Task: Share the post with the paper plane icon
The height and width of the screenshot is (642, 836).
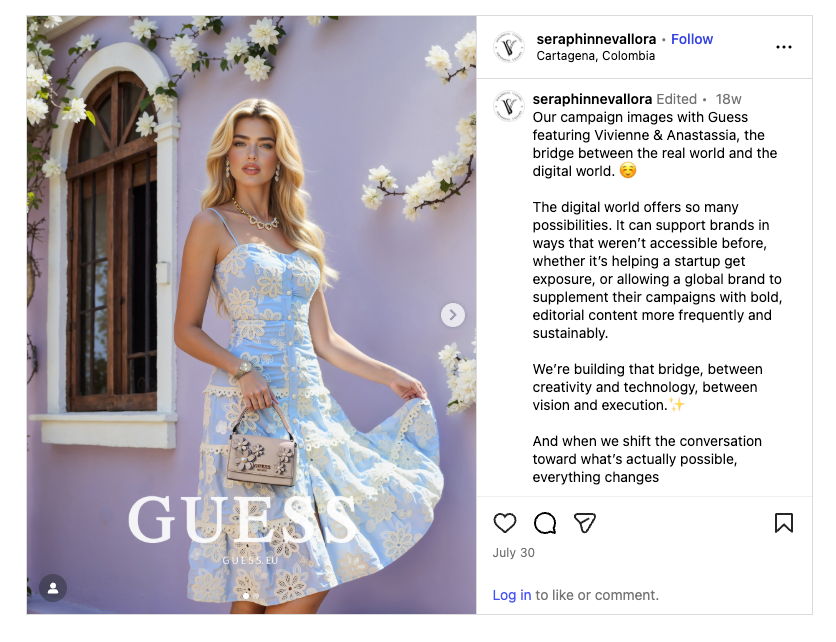Action: 585,523
